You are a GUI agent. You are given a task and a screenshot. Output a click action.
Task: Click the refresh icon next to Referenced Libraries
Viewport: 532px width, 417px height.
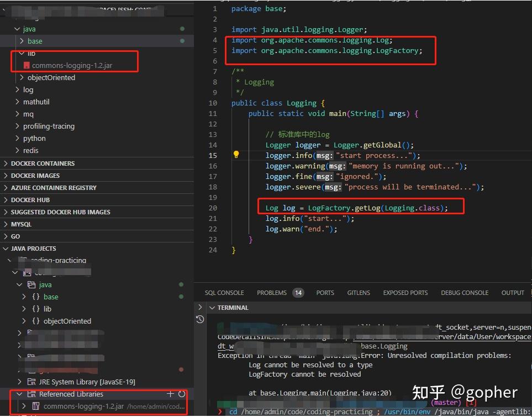click(182, 394)
